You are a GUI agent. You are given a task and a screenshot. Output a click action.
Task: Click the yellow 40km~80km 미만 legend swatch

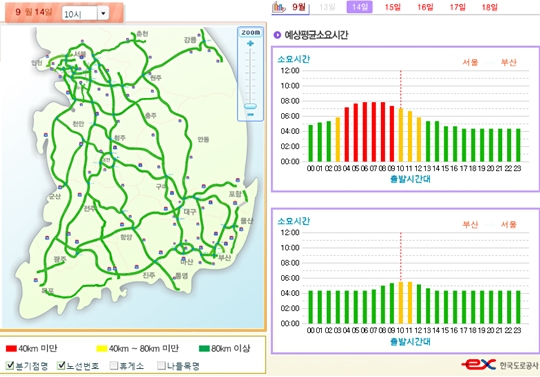tap(102, 349)
